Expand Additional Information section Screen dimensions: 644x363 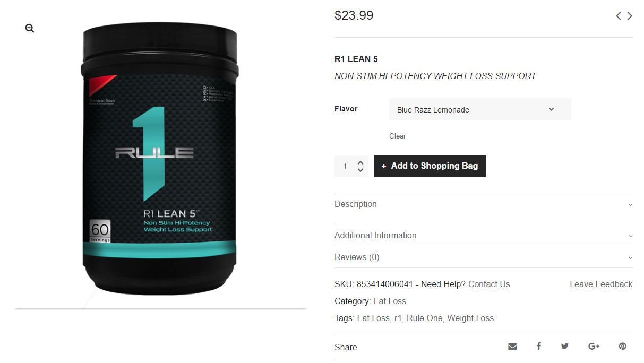484,236
